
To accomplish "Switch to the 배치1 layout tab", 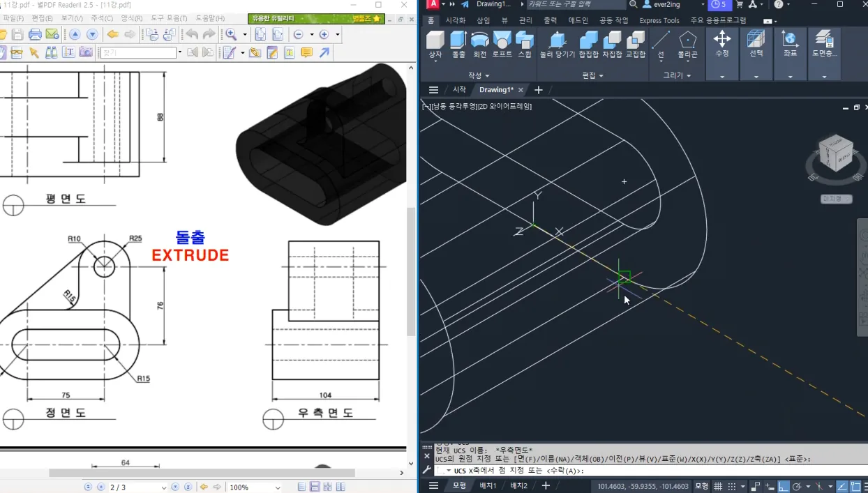I will (x=488, y=486).
